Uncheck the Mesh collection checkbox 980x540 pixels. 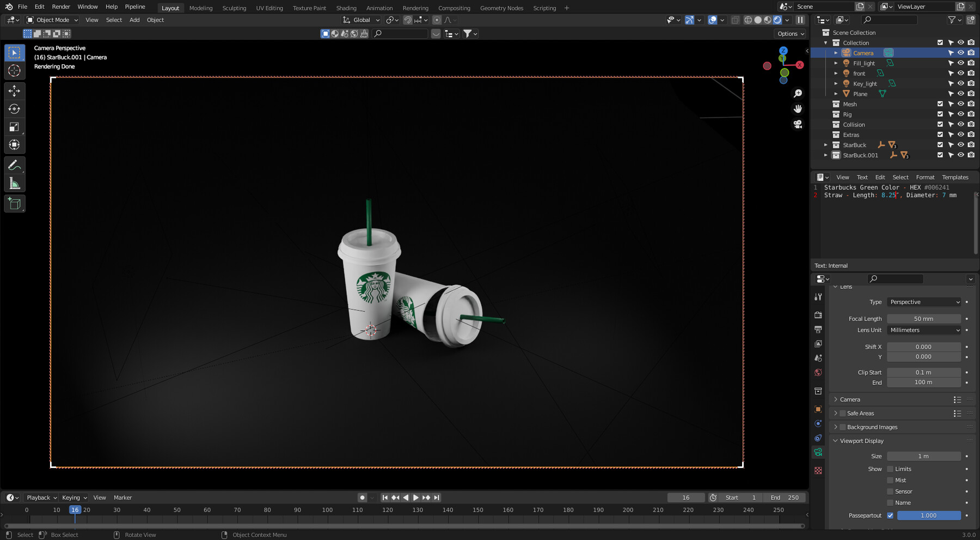point(940,104)
